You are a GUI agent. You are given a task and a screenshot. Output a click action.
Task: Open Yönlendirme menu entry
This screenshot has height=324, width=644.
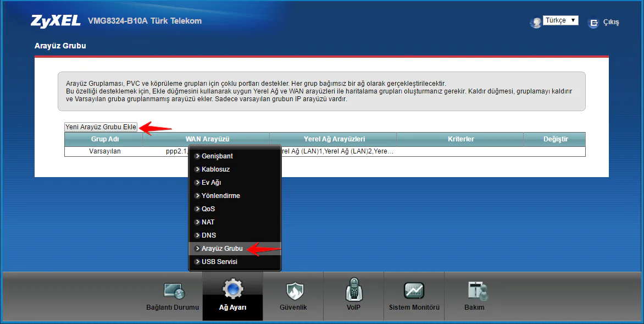[220, 196]
